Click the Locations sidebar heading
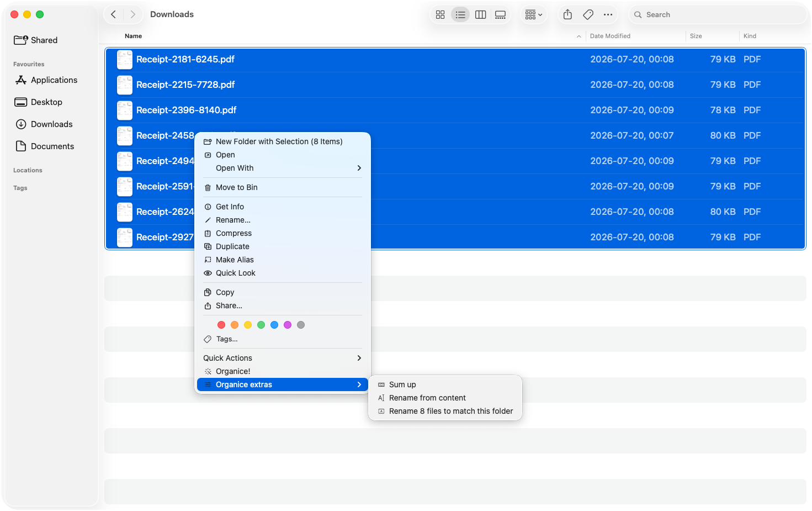This screenshot has width=812, height=511. coord(28,170)
